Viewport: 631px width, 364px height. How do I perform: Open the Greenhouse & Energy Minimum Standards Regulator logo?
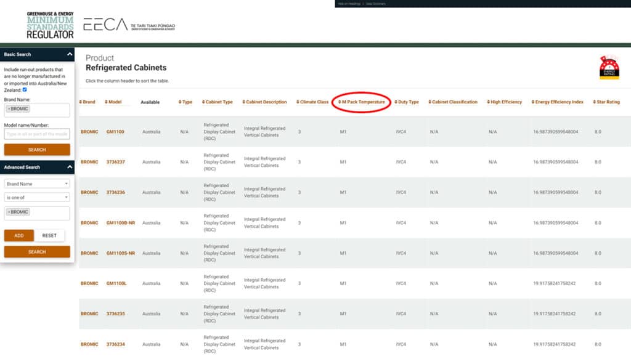tap(50, 25)
